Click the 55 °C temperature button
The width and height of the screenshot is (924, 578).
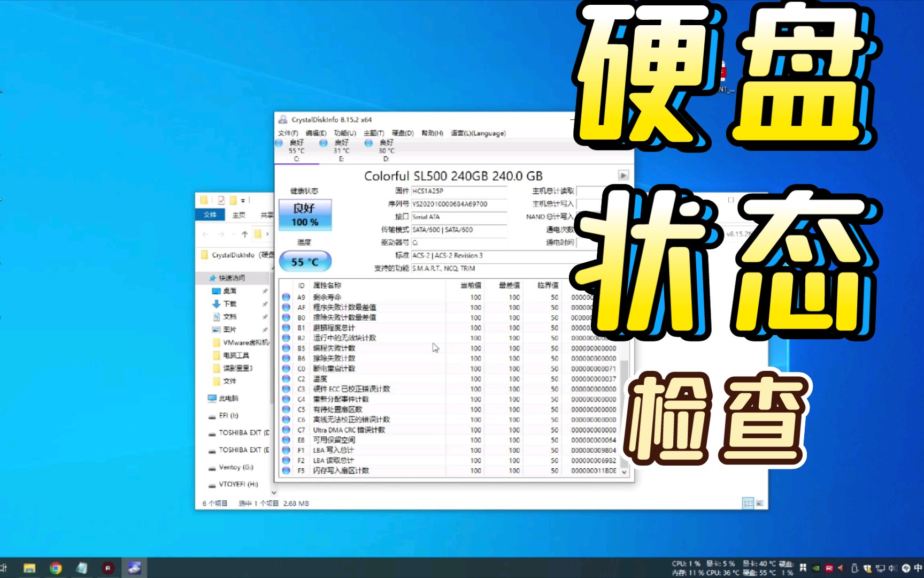(305, 262)
